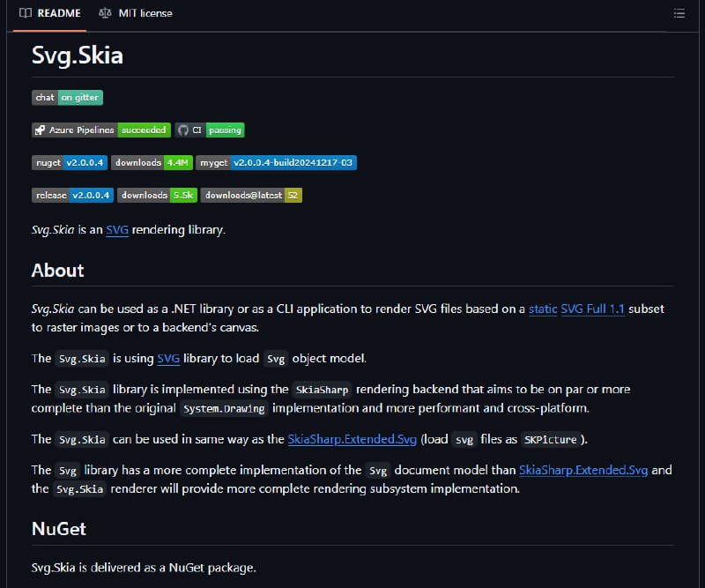Open SkiaSharp.Extended.Svg link after 'document model than'
Screen dimensions: 705x588
click(x=583, y=470)
